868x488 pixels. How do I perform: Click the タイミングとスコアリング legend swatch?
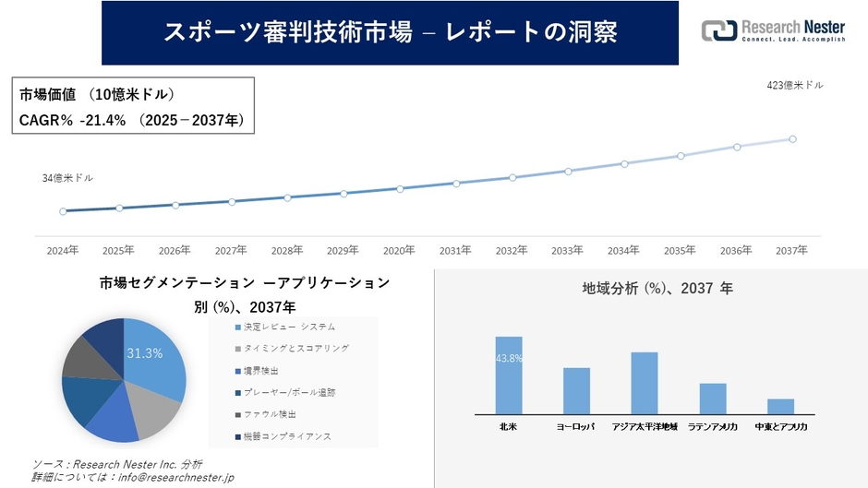pyautogui.click(x=238, y=349)
